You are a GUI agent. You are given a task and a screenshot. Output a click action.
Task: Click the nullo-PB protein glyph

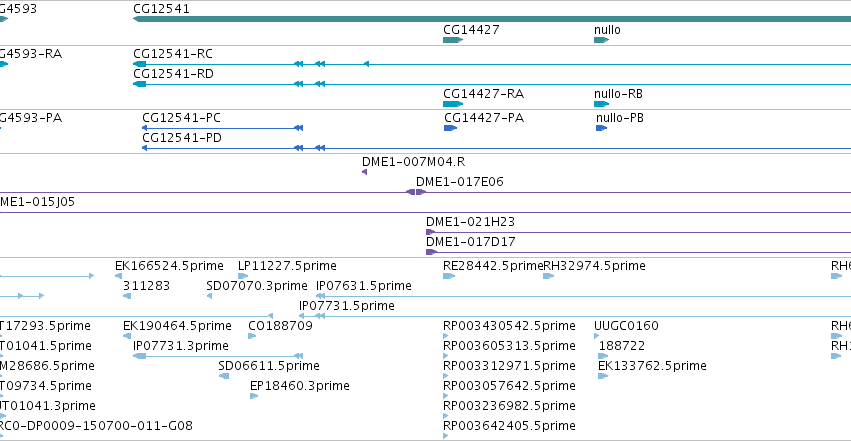pos(601,128)
